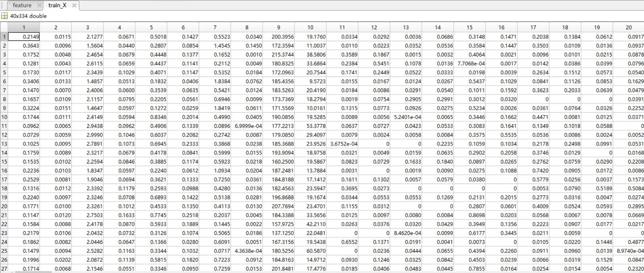Click row header 10
644x273 pixels.
click(x=4, y=117)
